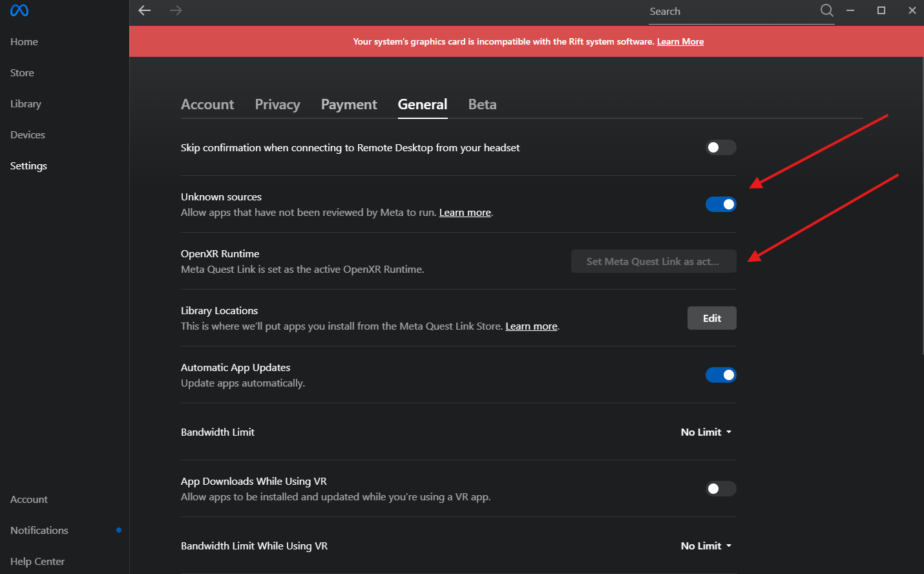Click the blue Notifications indicator dot
Image resolution: width=924 pixels, height=574 pixels.
(x=119, y=530)
